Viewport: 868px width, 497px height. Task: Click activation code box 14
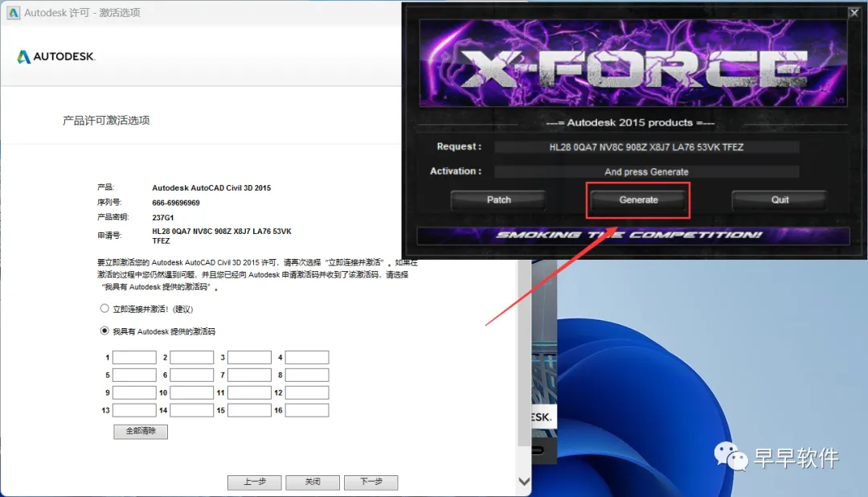pyautogui.click(x=192, y=411)
